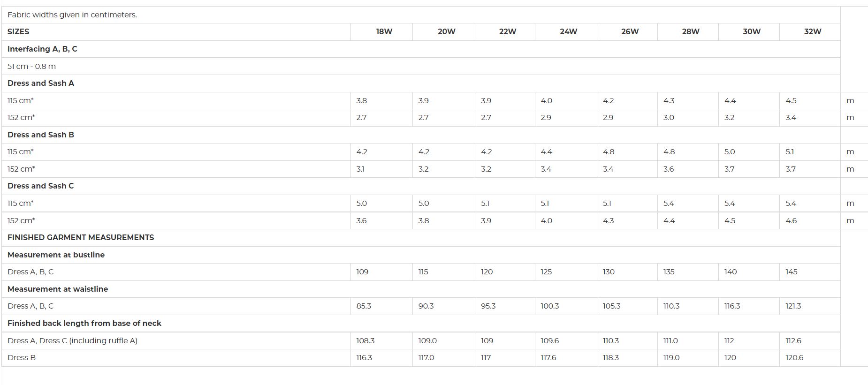
Task: Click the Measurement at bustline heading
Action: coord(56,255)
